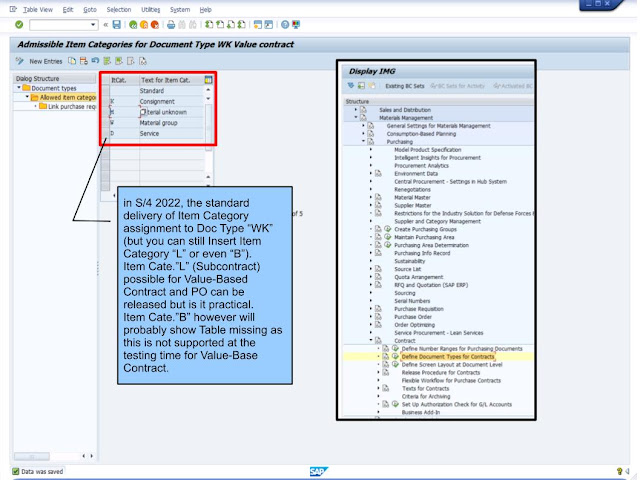Open the Table View menu

38,9
